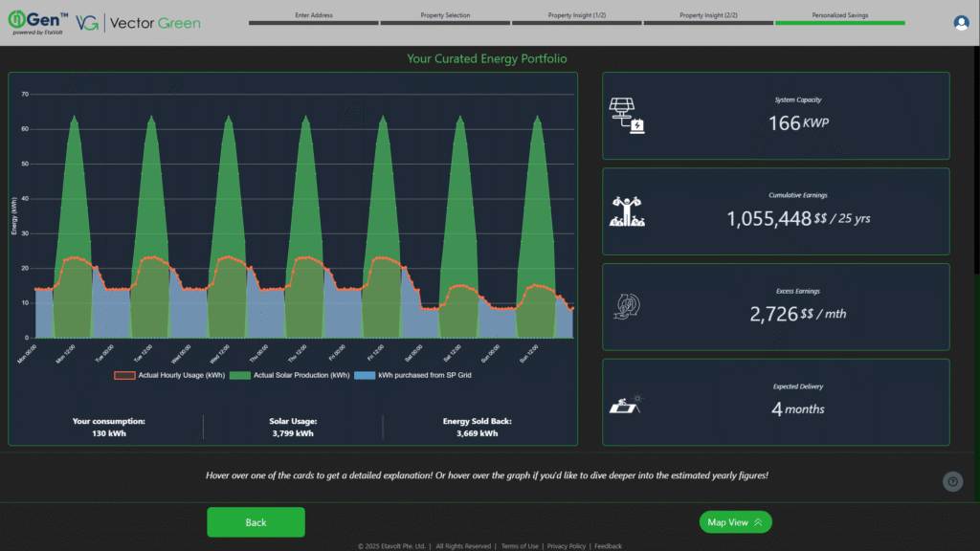The image size is (980, 551).
Task: Toggle Actual Solar Production legend series
Action: (x=291, y=375)
